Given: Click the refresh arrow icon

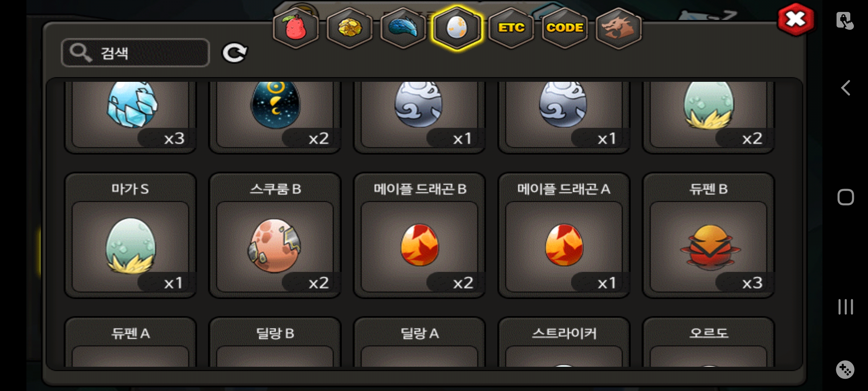Looking at the screenshot, I should [x=234, y=53].
